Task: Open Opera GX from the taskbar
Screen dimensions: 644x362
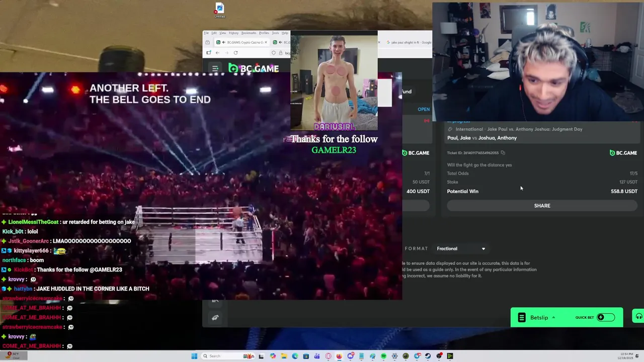Action: 328,356
